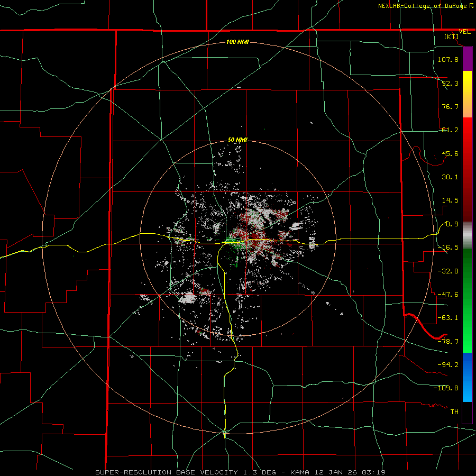Click the -109.8 velocity scale value
Image resolution: width=476 pixels, height=476 pixels.
pyautogui.click(x=446, y=388)
